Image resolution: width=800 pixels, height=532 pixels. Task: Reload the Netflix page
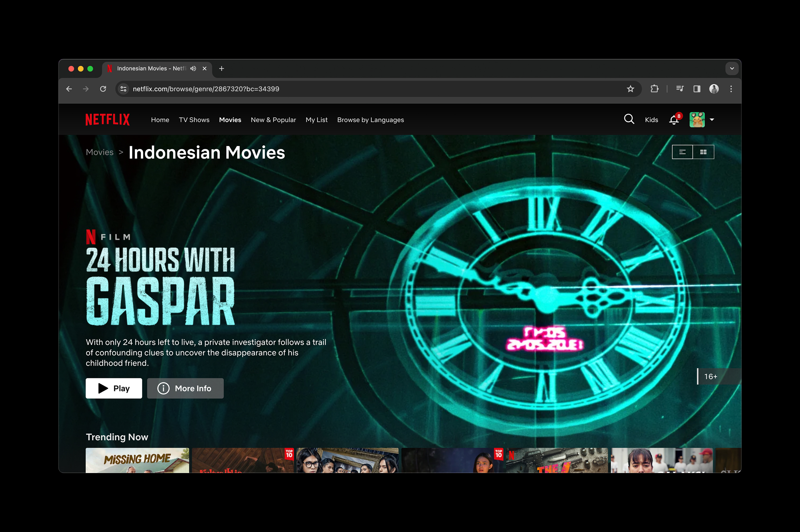pyautogui.click(x=103, y=89)
